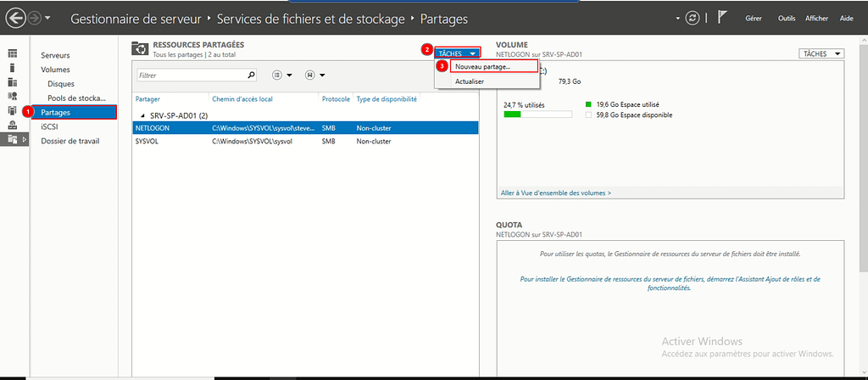This screenshot has width=868, height=380.
Task: Click the refresh icon in header
Action: [x=694, y=18]
